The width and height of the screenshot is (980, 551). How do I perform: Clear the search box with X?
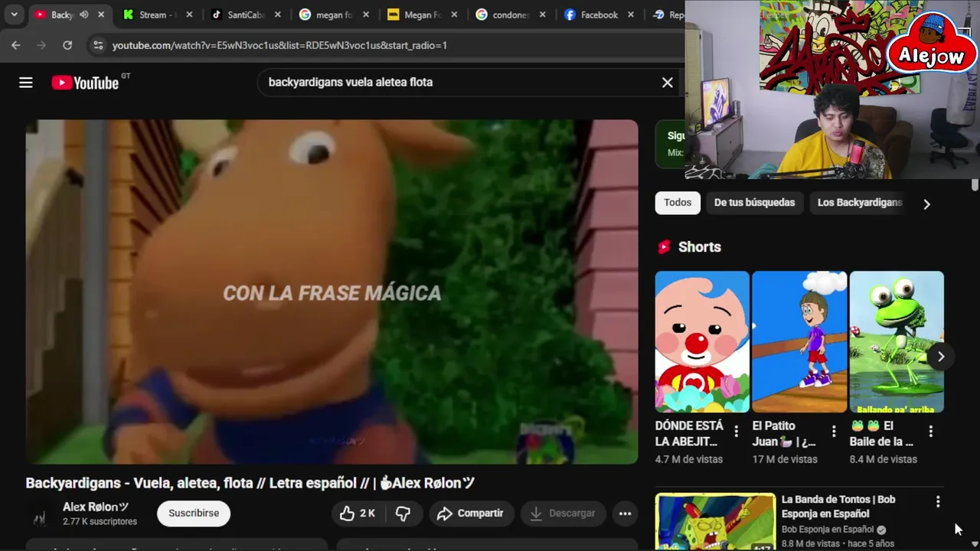pyautogui.click(x=668, y=83)
